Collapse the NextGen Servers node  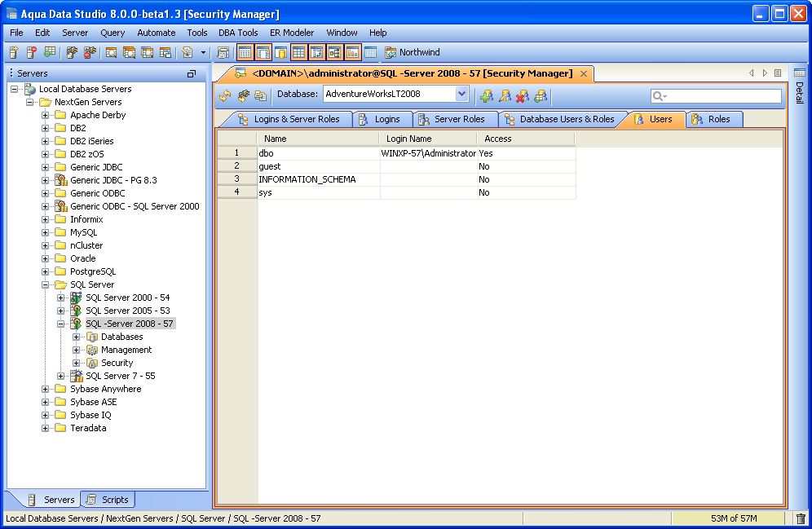29,102
